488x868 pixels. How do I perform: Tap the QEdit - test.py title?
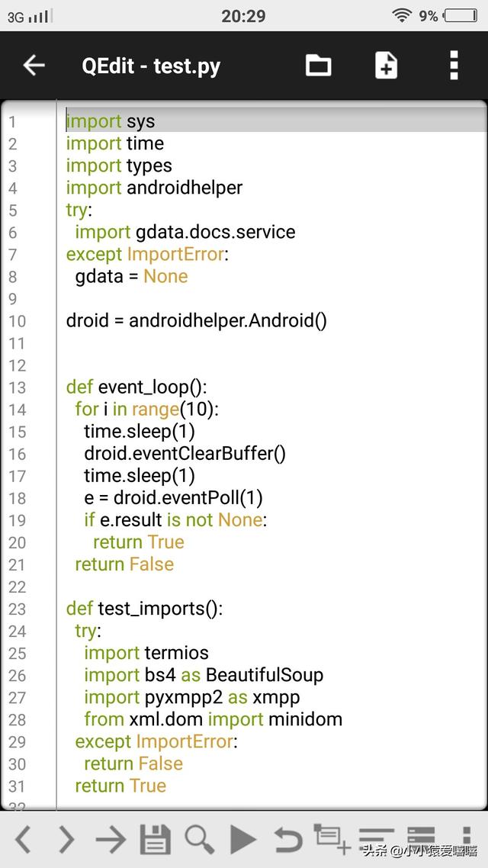click(151, 66)
